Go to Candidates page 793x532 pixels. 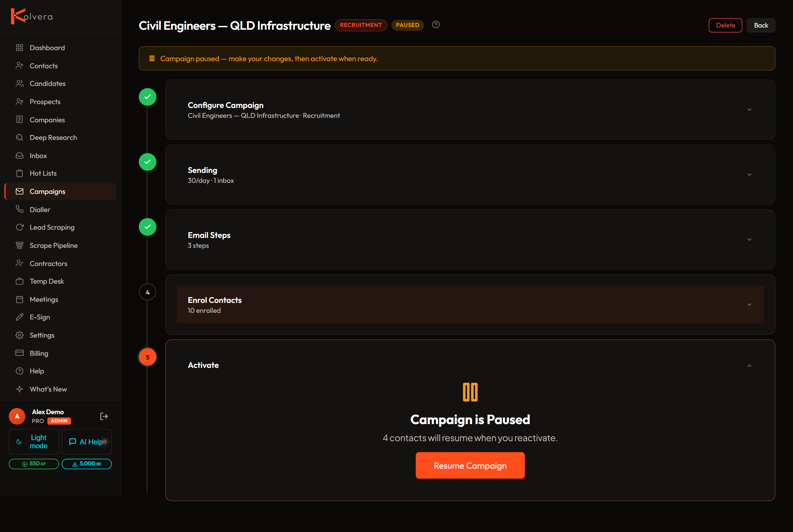click(60, 84)
